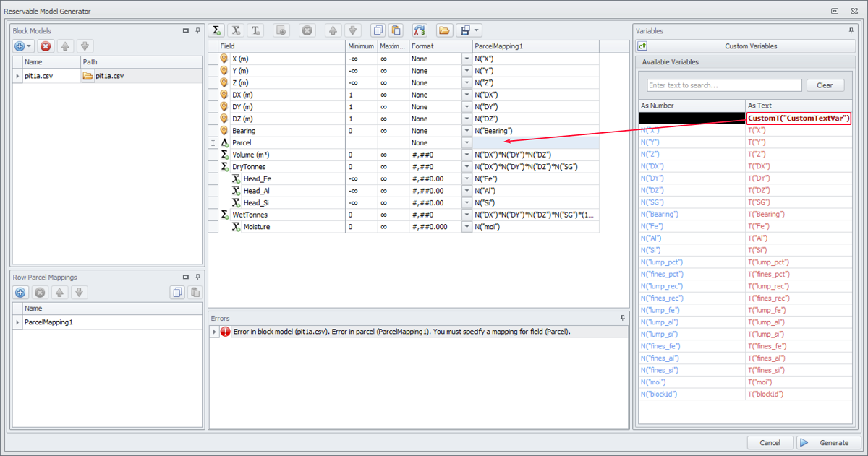Expand the error message row

214,332
